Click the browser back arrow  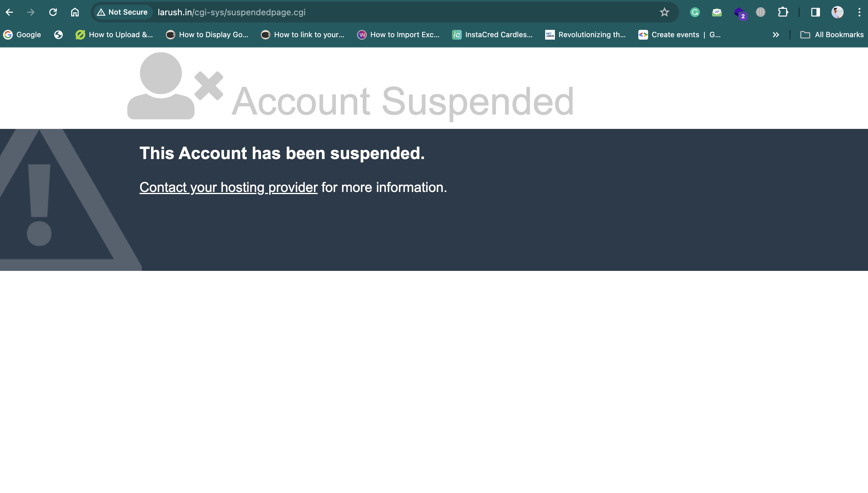(9, 12)
